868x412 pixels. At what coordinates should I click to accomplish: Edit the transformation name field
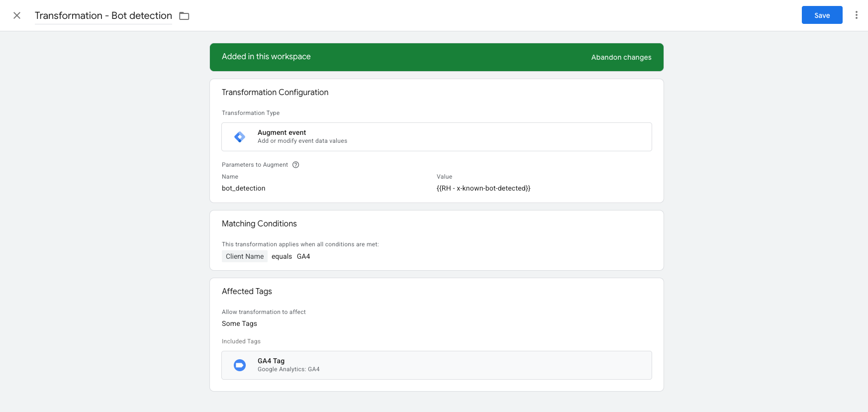[103, 16]
